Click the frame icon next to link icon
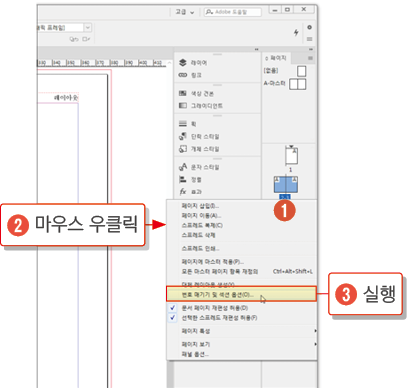This screenshot has width=407, height=388. click(x=86, y=39)
